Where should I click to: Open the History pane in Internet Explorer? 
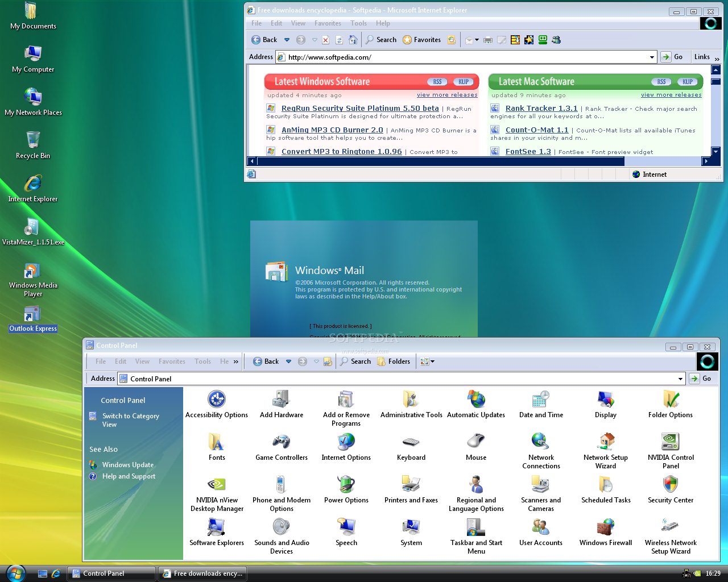452,40
